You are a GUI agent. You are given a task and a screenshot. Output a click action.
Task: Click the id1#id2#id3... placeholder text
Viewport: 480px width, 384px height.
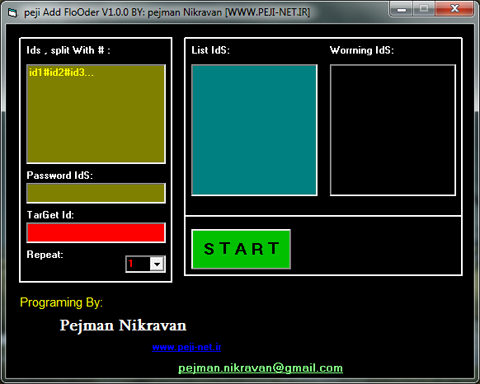coord(61,72)
